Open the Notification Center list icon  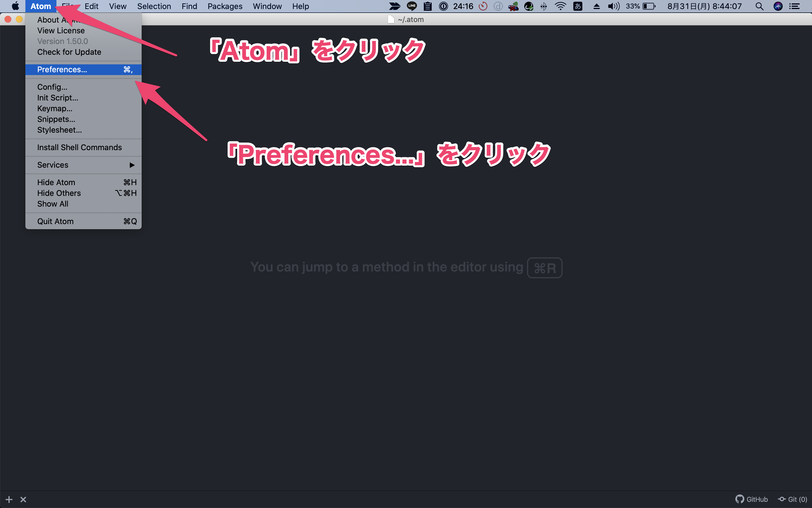click(x=795, y=6)
